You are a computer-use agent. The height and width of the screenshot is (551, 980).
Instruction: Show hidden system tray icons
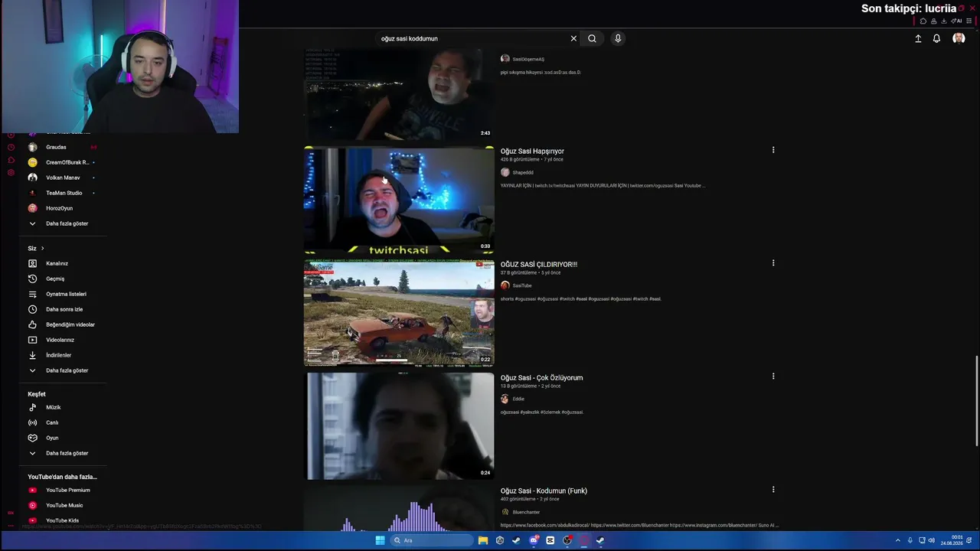point(897,540)
